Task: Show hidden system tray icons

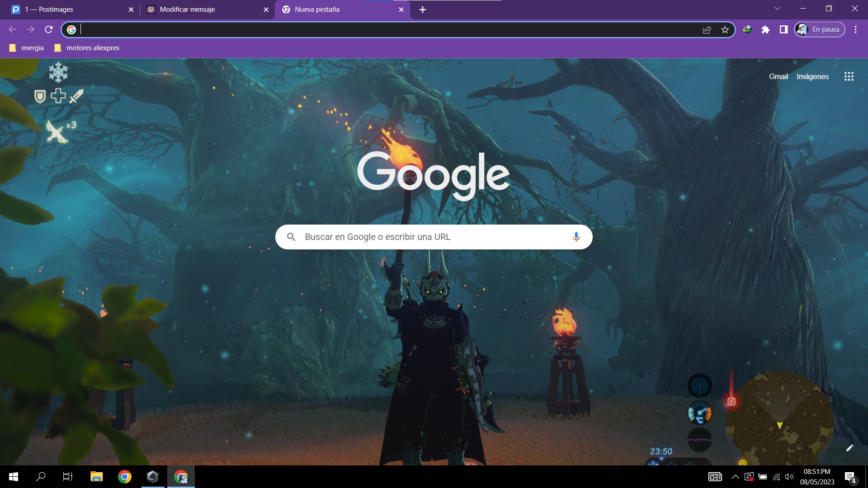Action: (735, 477)
